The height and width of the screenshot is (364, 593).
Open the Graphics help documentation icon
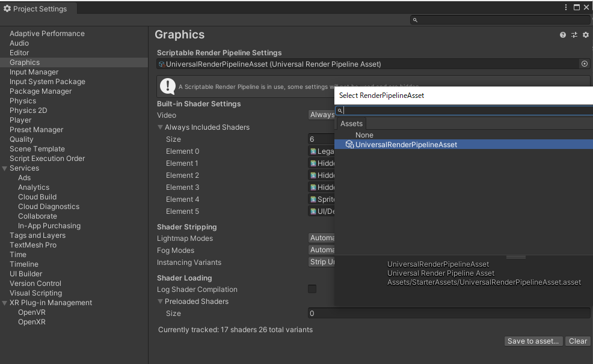pyautogui.click(x=563, y=35)
